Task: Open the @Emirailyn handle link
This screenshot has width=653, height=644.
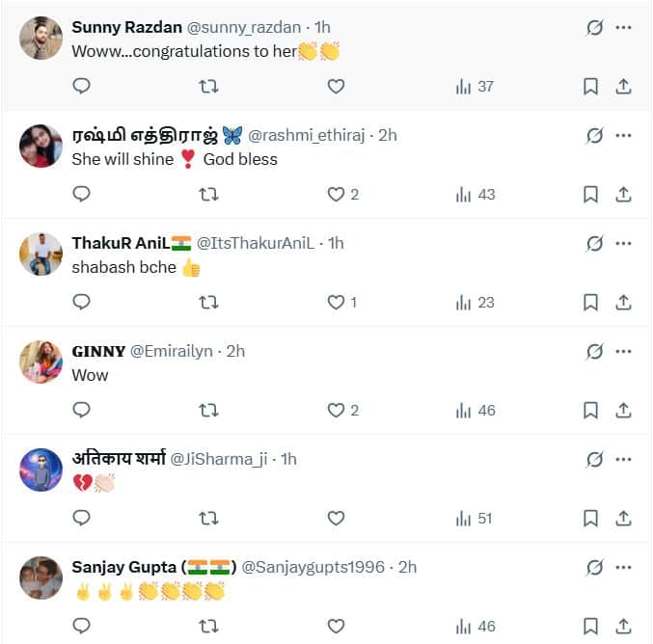Action: pos(172,351)
